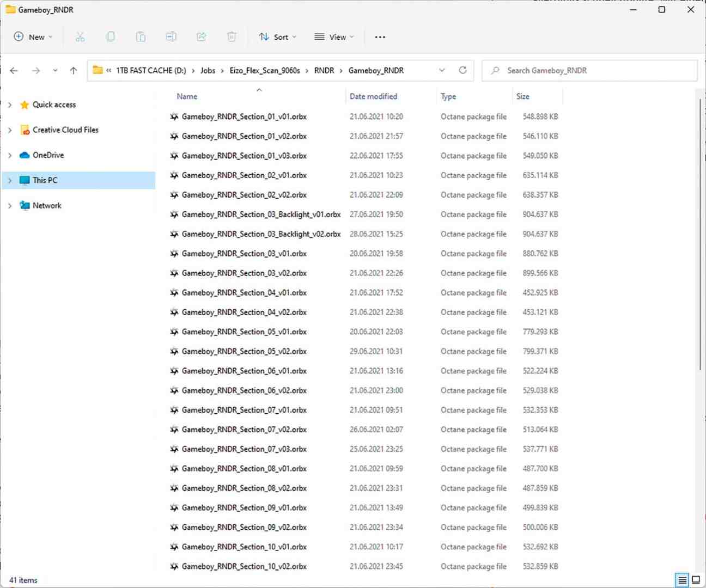Switch to details view in status bar
This screenshot has height=588, width=706.
681,580
